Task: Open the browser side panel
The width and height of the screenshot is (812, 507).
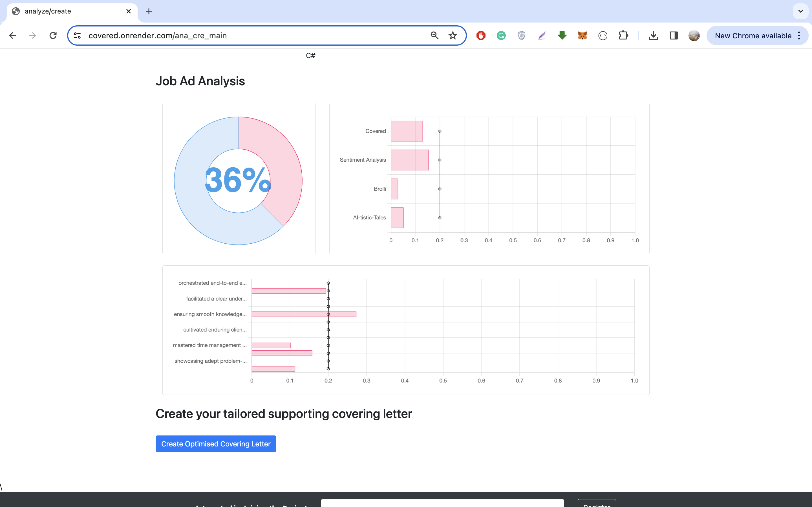Action: tap(674, 35)
